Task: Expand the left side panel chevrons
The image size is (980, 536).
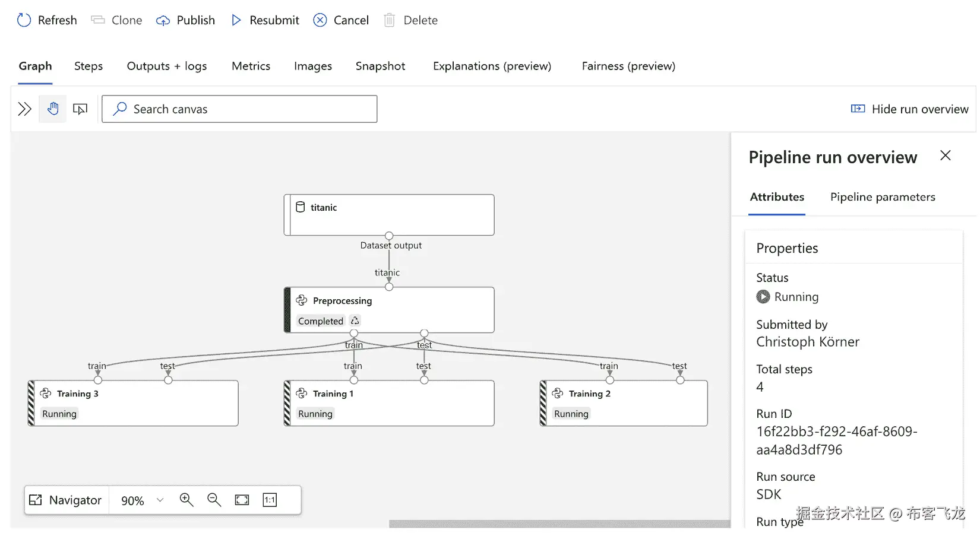Action: tap(24, 109)
